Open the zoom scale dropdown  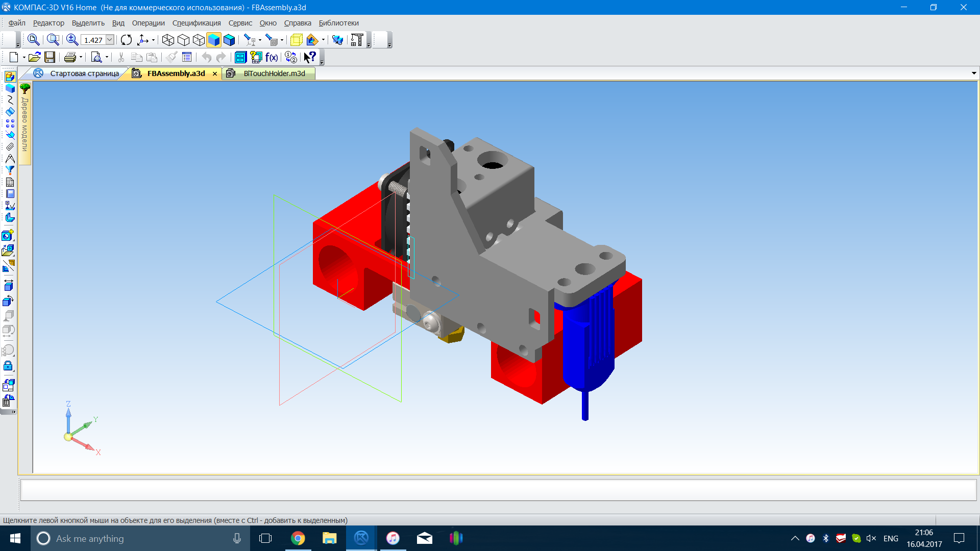pos(110,40)
